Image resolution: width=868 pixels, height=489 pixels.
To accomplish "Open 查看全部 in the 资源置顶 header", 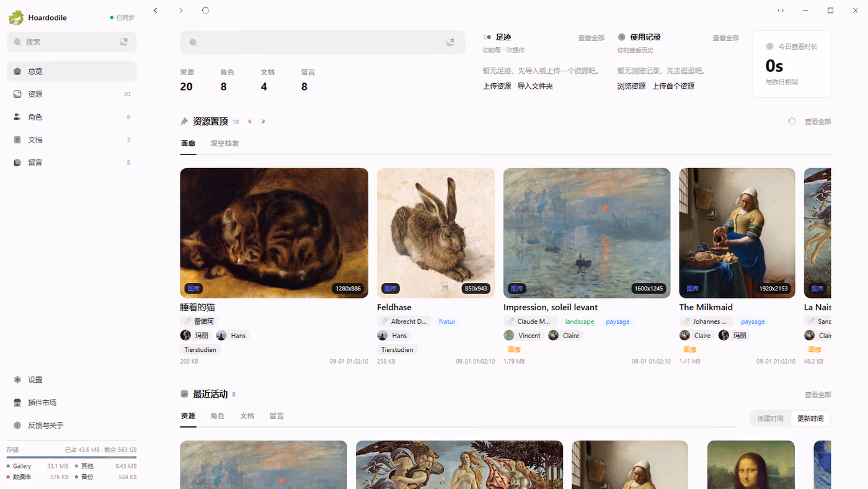I will click(x=818, y=122).
